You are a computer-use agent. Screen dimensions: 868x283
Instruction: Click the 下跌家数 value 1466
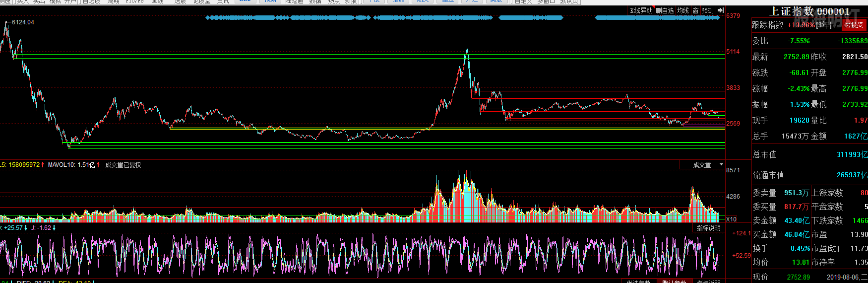tap(860, 221)
